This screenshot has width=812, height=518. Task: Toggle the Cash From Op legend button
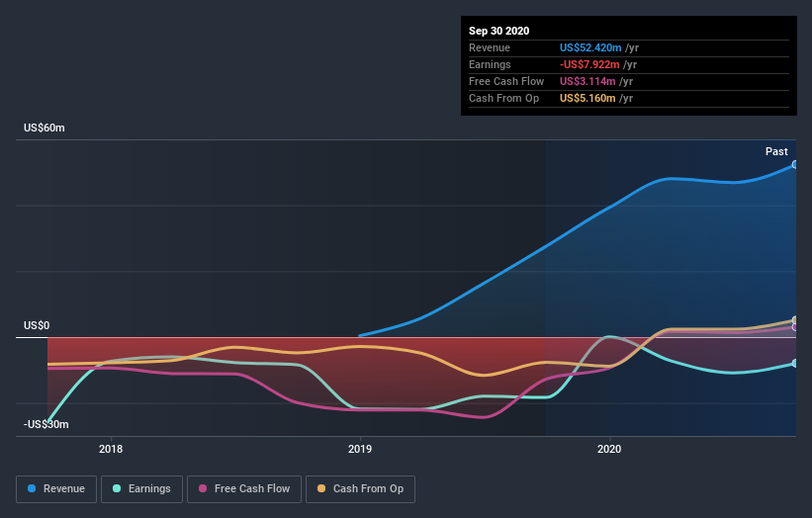point(360,489)
